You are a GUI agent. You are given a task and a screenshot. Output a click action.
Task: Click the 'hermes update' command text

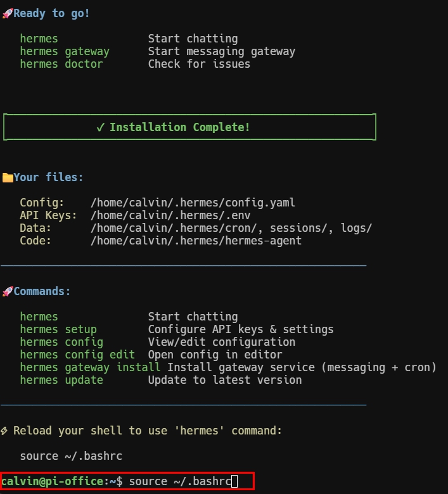coord(61,380)
